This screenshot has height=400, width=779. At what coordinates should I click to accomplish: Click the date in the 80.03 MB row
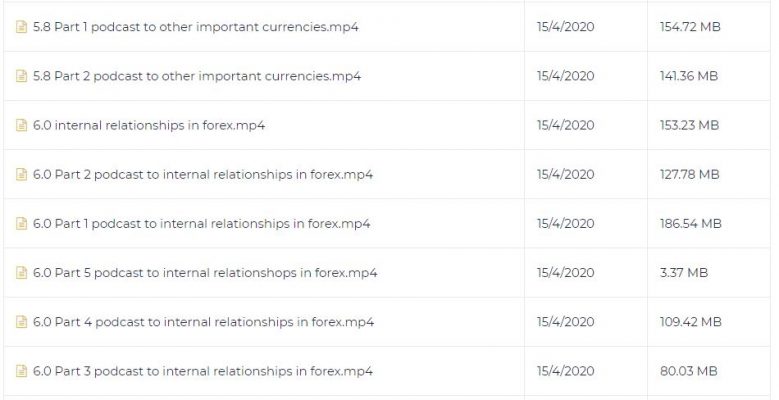(565, 371)
